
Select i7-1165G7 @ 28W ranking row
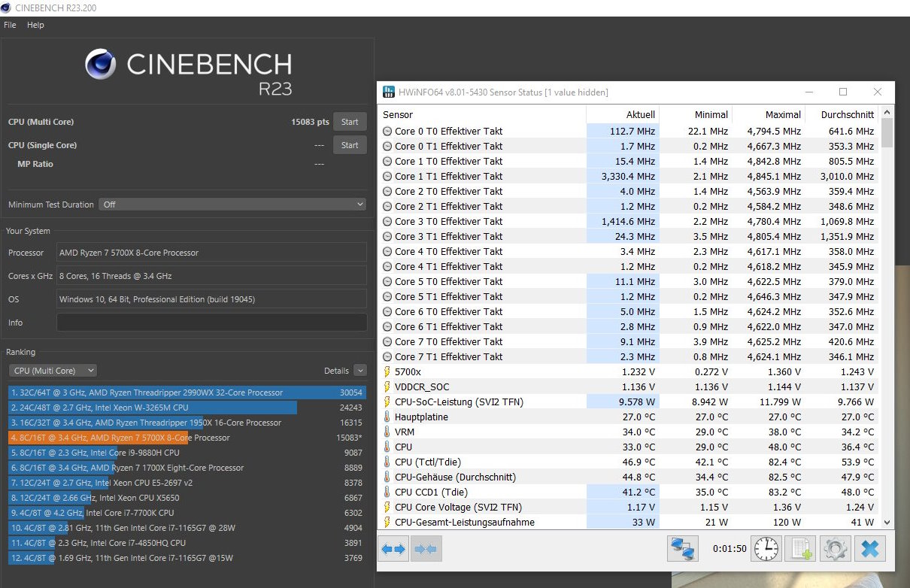pos(187,528)
